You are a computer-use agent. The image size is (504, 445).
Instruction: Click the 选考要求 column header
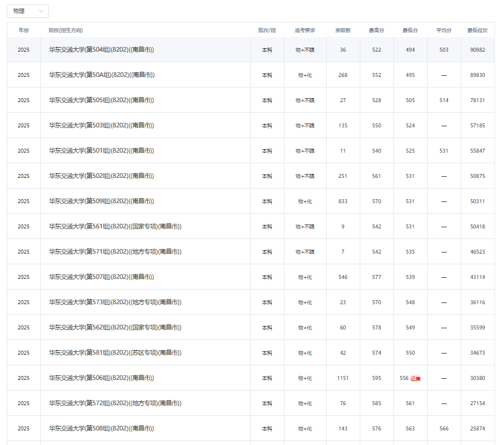tap(305, 30)
